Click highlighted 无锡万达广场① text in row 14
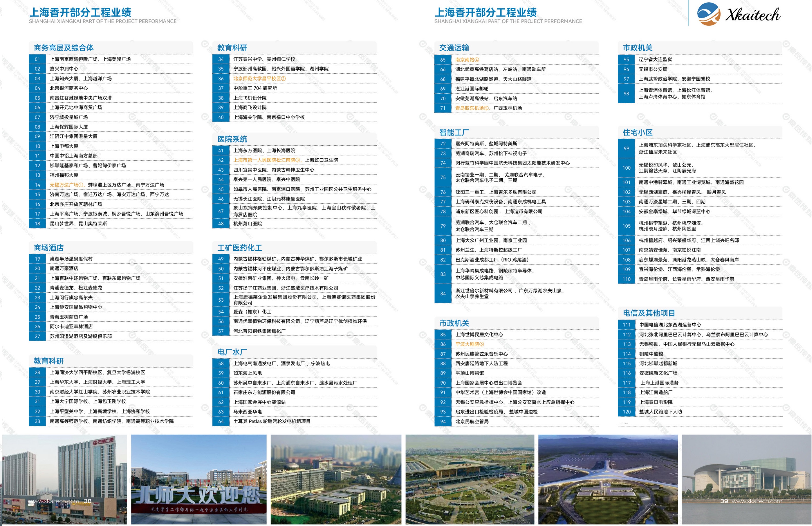 tap(66, 185)
